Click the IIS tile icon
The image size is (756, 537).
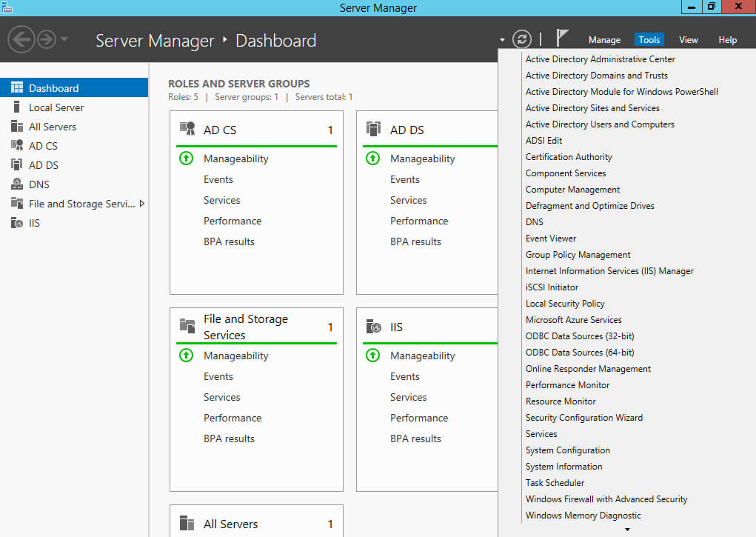pos(374,326)
